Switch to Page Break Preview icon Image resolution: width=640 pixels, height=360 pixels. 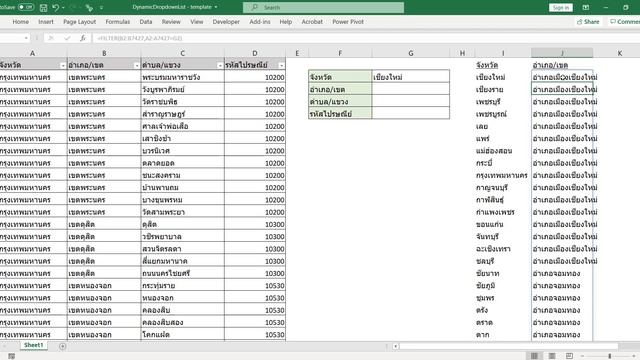tap(569, 356)
